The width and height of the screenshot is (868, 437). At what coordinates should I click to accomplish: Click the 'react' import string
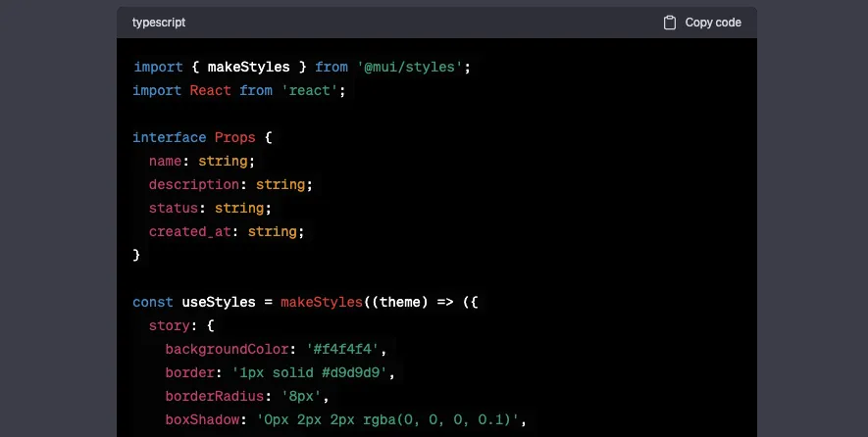point(310,90)
